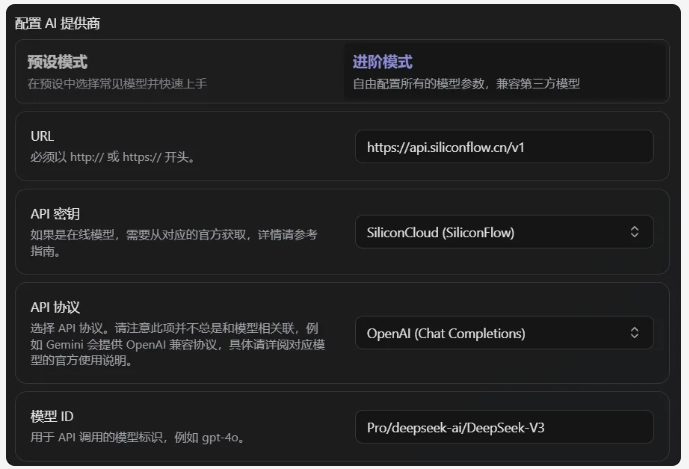Image resolution: width=689 pixels, height=469 pixels.
Task: Open the SiliconCloud (SiliconFlow) dropdown
Action: (504, 232)
